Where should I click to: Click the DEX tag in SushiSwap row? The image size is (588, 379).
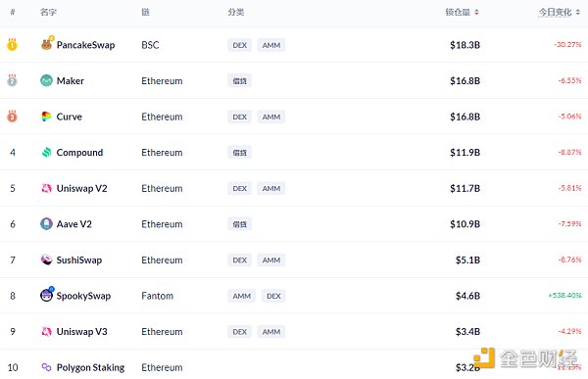click(x=240, y=261)
